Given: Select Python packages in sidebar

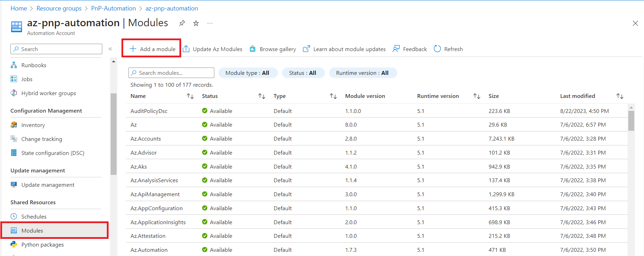Looking at the screenshot, I should coord(42,244).
